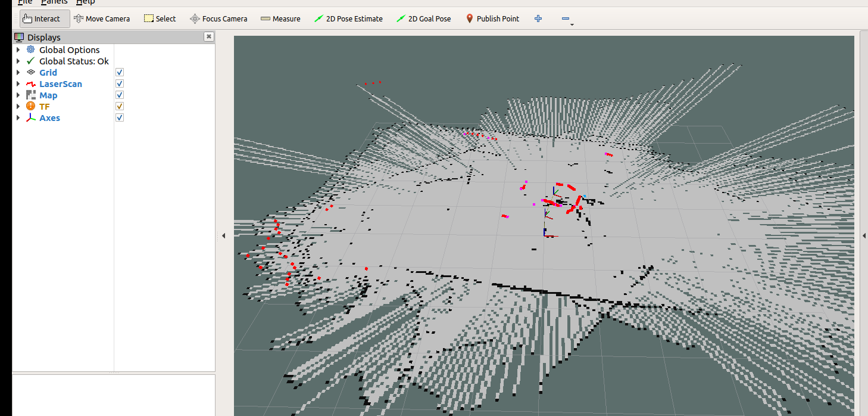
Task: Uncheck the Grid display checkbox
Action: [120, 73]
